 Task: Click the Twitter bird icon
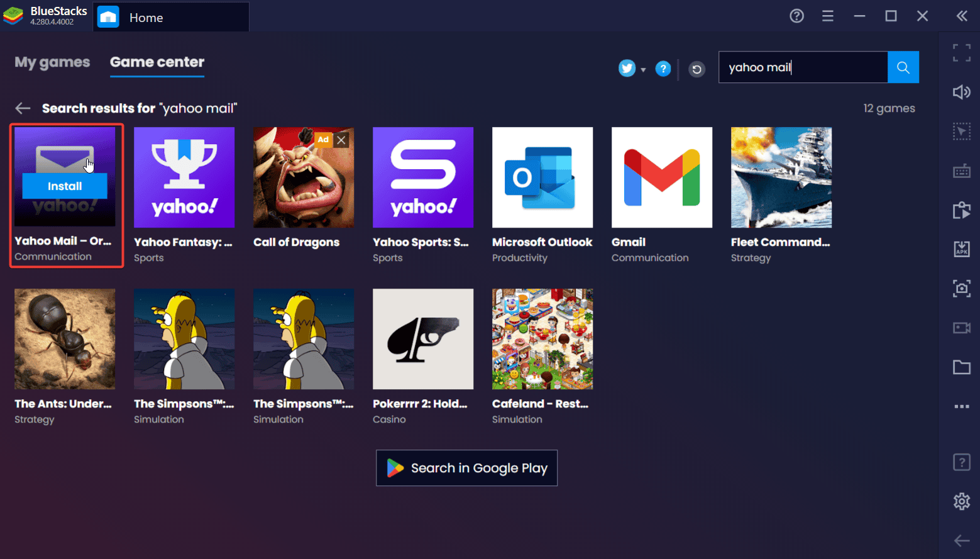click(x=627, y=69)
